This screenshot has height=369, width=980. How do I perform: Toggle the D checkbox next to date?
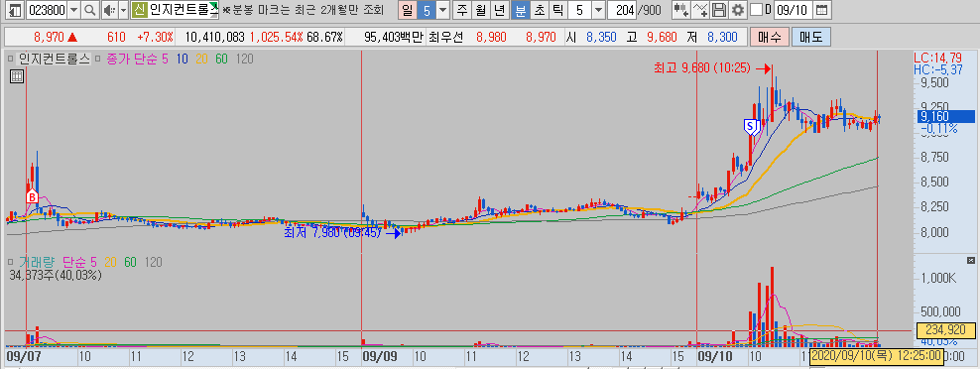coord(756,10)
